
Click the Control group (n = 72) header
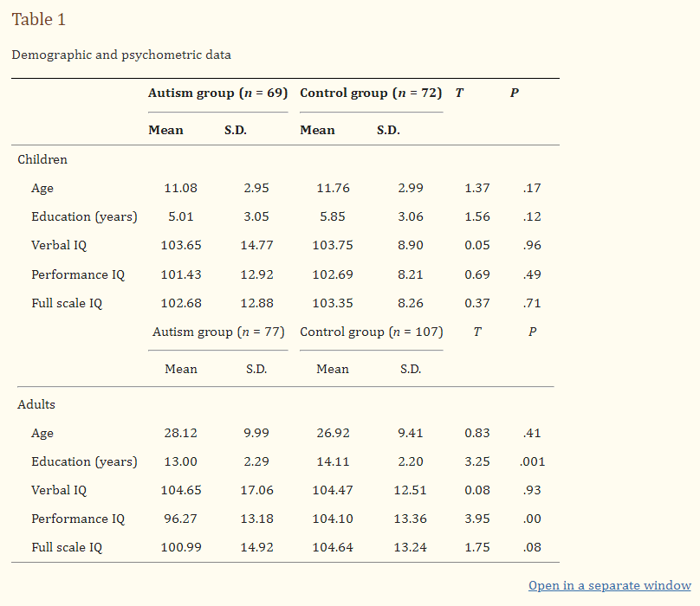click(371, 93)
